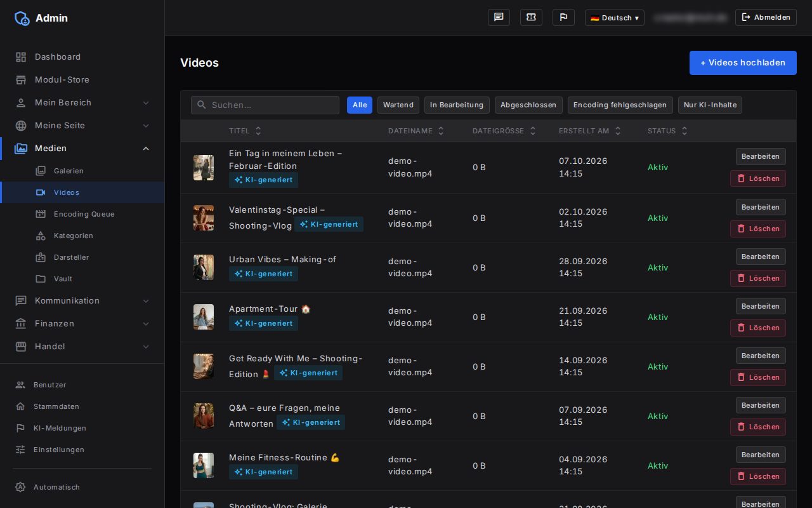Click the Suchen search field
Viewport: 812px width, 508px height.
(x=265, y=105)
